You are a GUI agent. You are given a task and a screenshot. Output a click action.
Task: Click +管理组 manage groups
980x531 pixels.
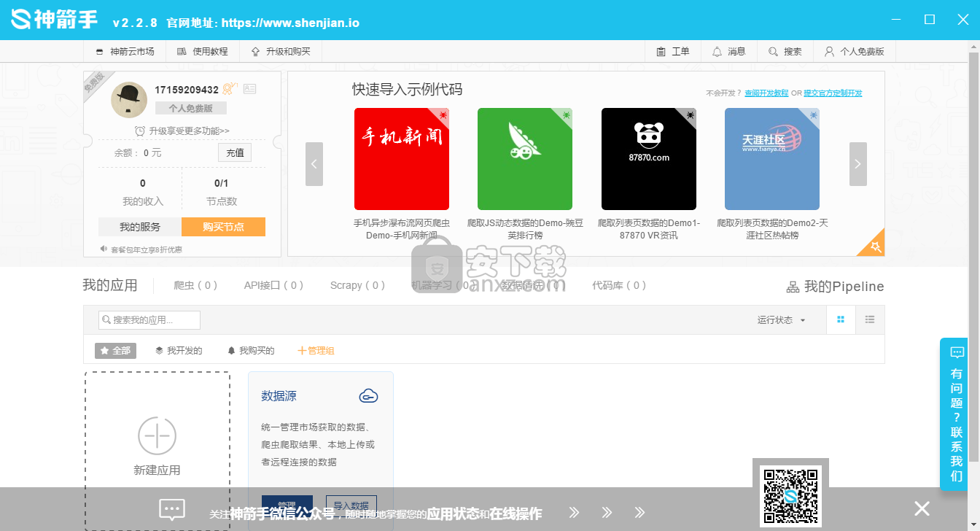(316, 351)
